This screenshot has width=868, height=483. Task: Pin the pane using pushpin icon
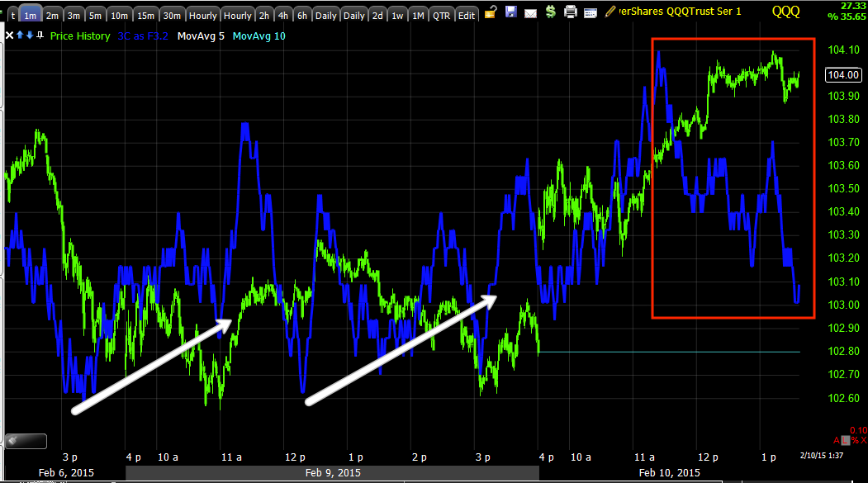[40, 35]
